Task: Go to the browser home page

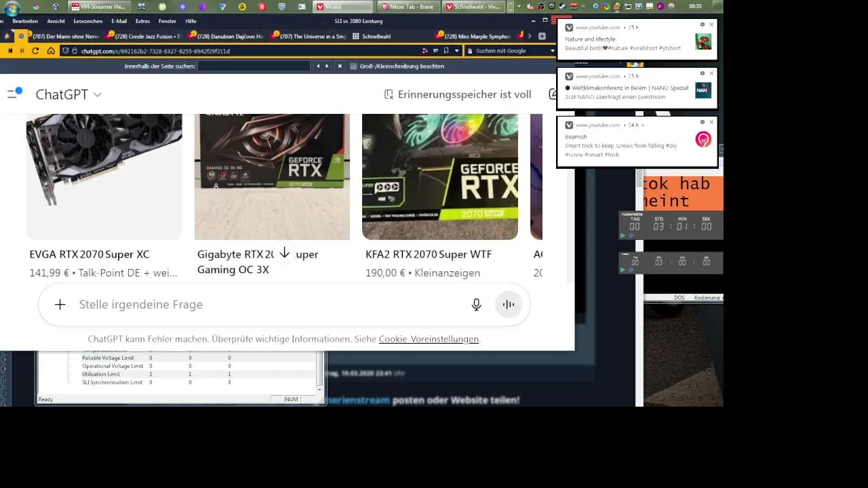Action: point(51,51)
